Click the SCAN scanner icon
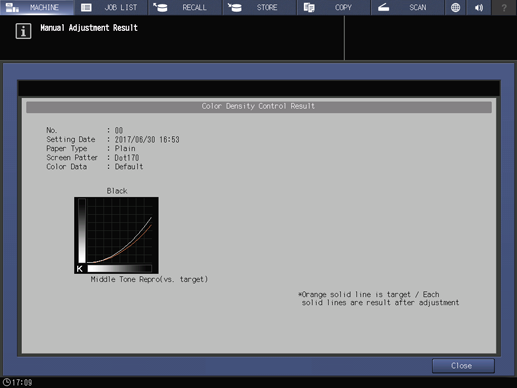 [383, 7]
